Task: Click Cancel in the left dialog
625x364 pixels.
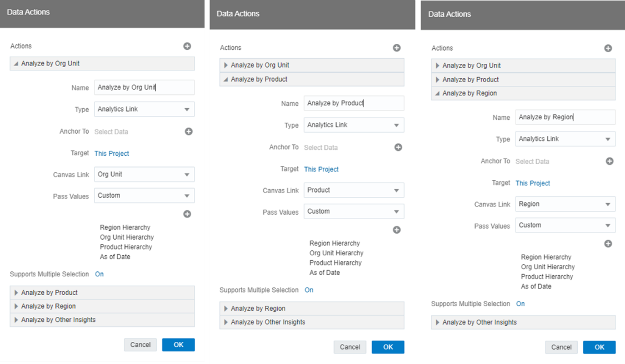Action: click(141, 345)
